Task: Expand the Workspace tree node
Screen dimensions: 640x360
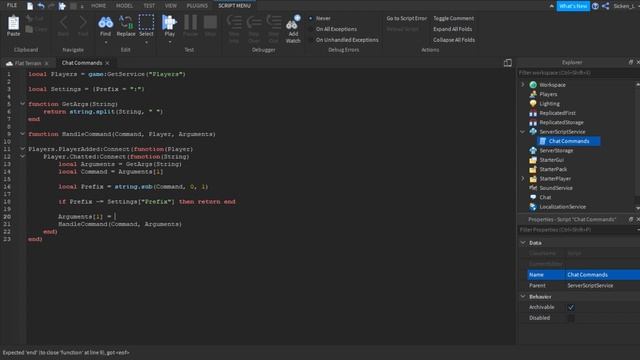Action: tap(523, 85)
